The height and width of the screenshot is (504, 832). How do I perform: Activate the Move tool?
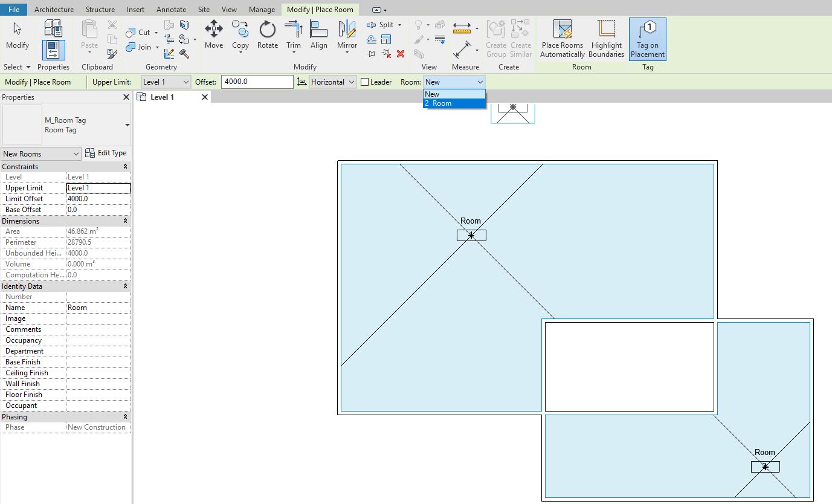(214, 35)
